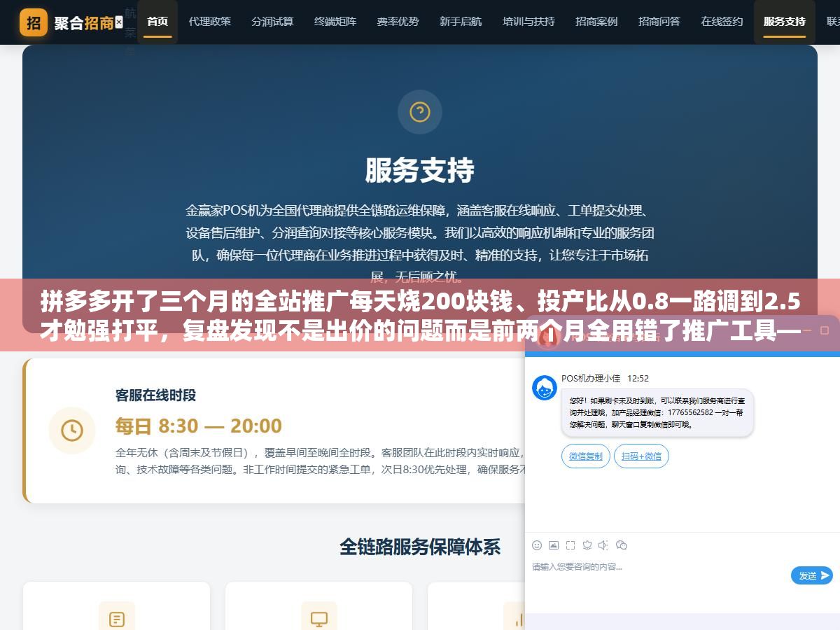The image size is (840, 630).
Task: Click the monitor icon on second service card
Action: [x=319, y=619]
